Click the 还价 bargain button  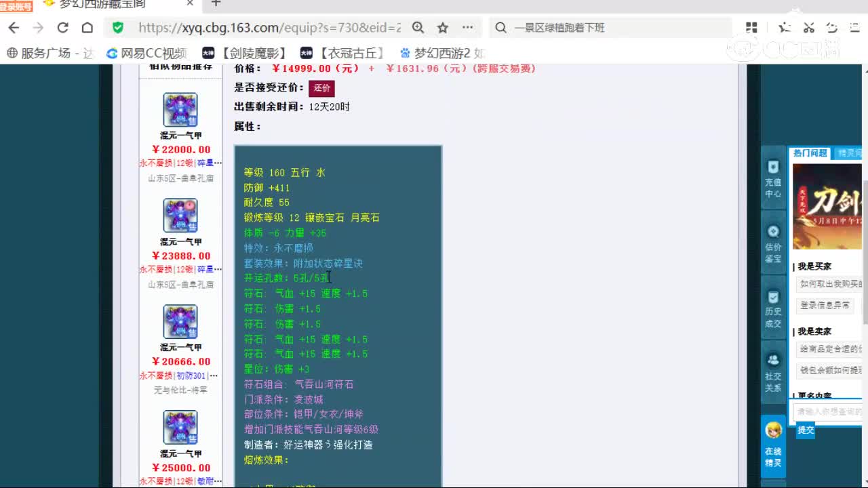(x=321, y=88)
